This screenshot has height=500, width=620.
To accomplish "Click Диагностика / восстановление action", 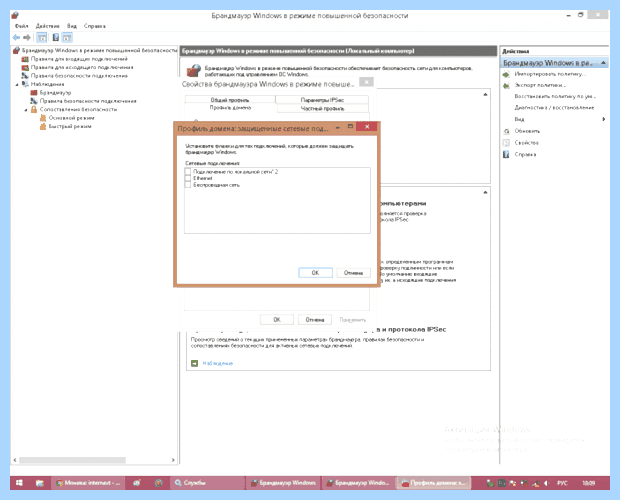I will coord(554,108).
